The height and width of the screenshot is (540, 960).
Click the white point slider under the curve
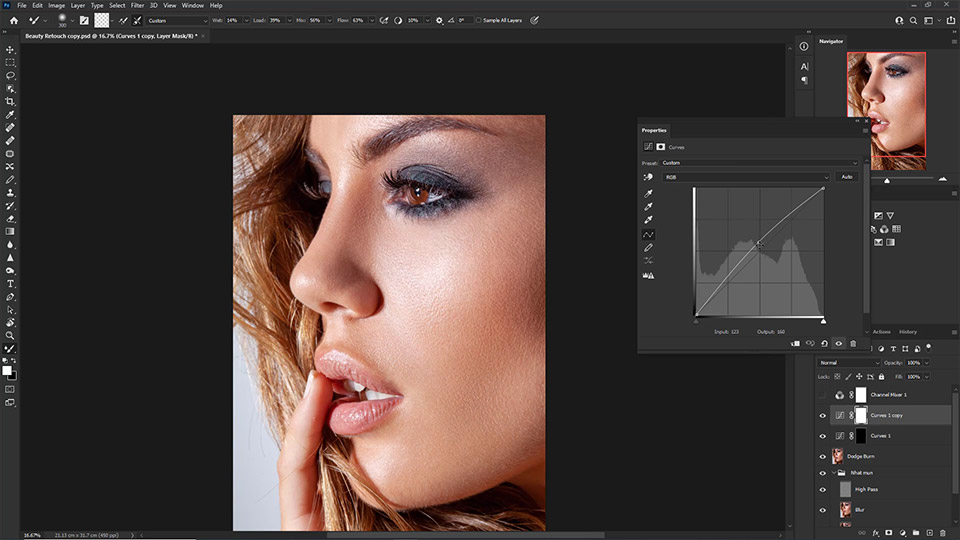coord(823,320)
